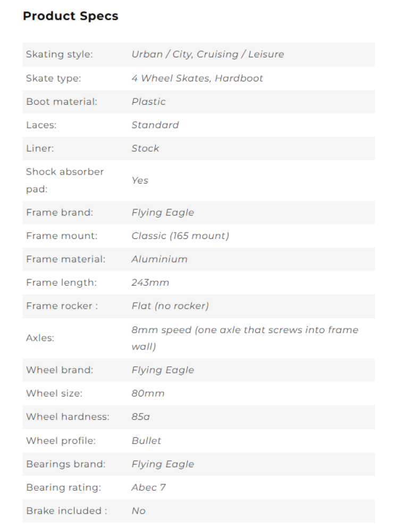The image size is (405, 532).
Task: Click the Skating style label
Action: [x=58, y=54]
